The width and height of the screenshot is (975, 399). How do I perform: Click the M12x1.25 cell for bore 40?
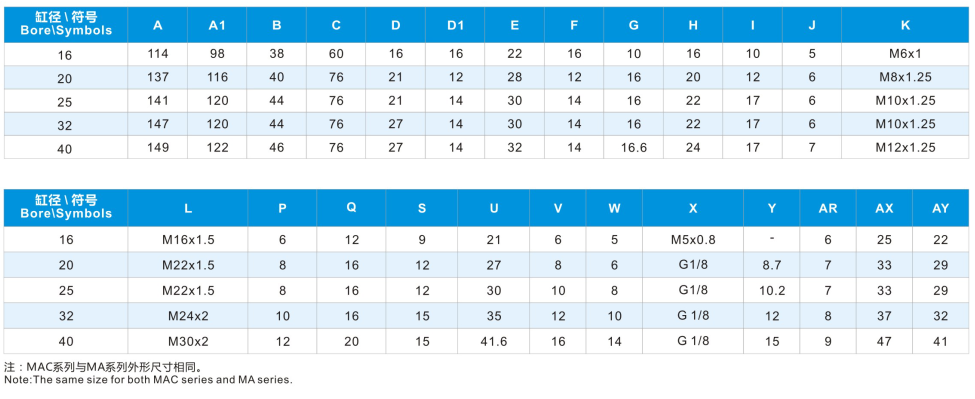[905, 148]
